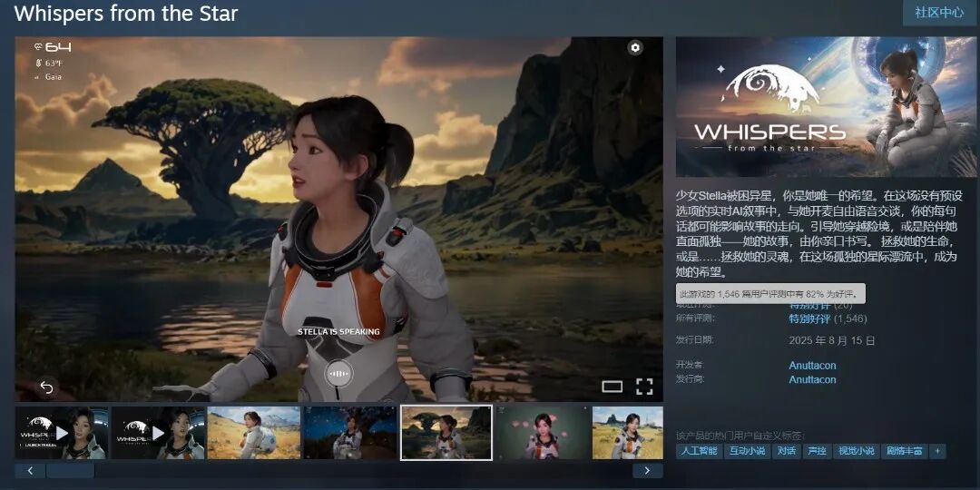This screenshot has width=980, height=490.
Task: Open the 声控 tag
Action: [x=817, y=451]
